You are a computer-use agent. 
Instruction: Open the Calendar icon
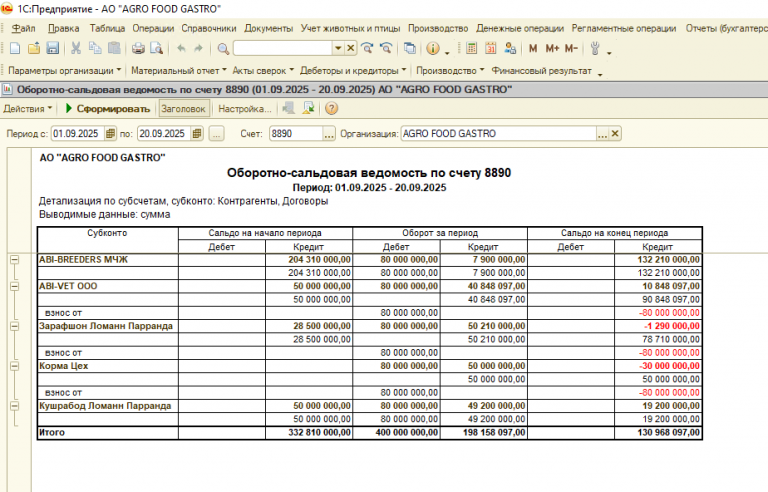(x=490, y=48)
